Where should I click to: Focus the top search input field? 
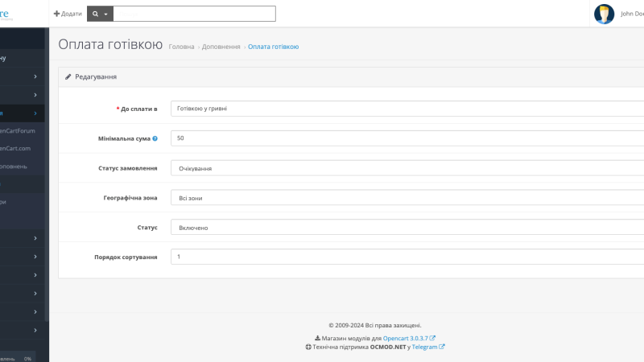(194, 14)
